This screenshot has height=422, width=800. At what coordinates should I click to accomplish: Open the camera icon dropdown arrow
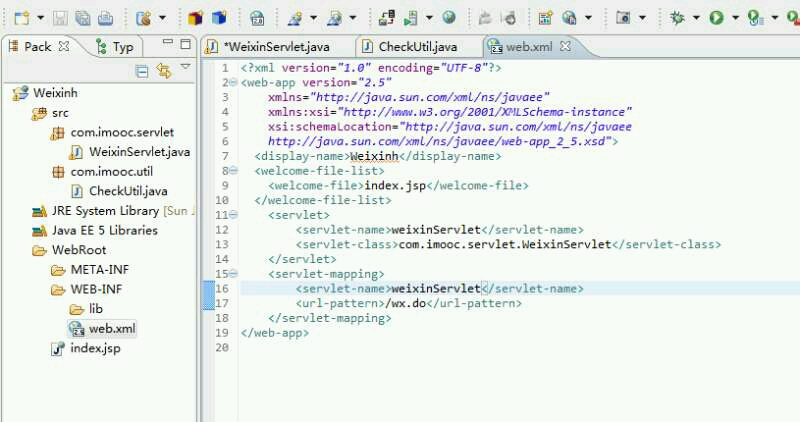[x=642, y=18]
